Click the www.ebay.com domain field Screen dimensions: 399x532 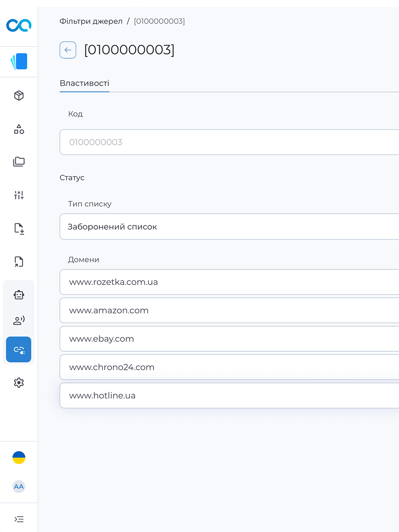(229, 339)
